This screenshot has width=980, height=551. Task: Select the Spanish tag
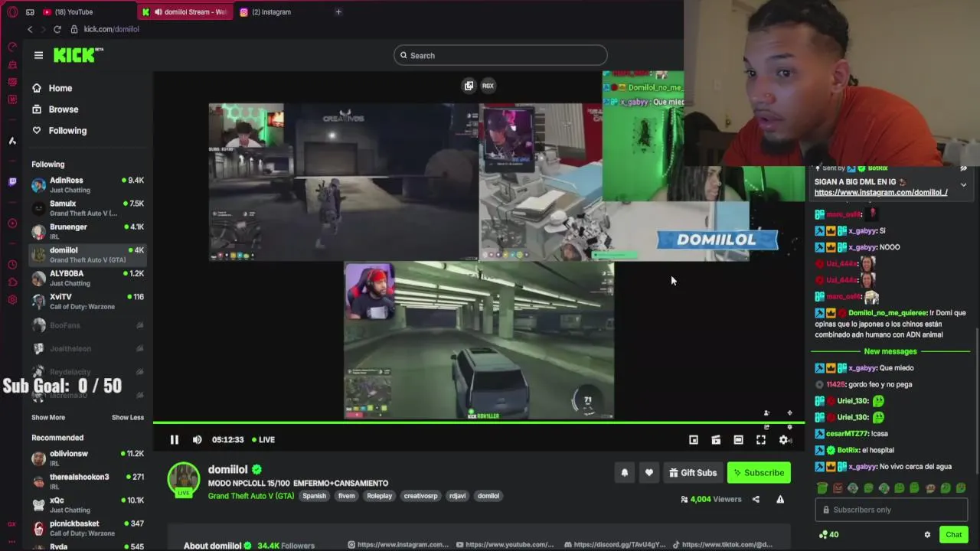[314, 496]
